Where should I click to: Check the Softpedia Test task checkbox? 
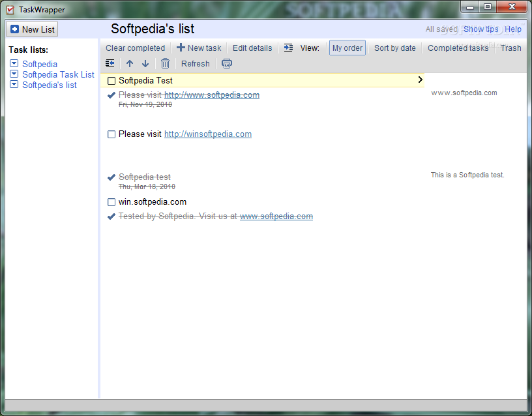pyautogui.click(x=111, y=81)
